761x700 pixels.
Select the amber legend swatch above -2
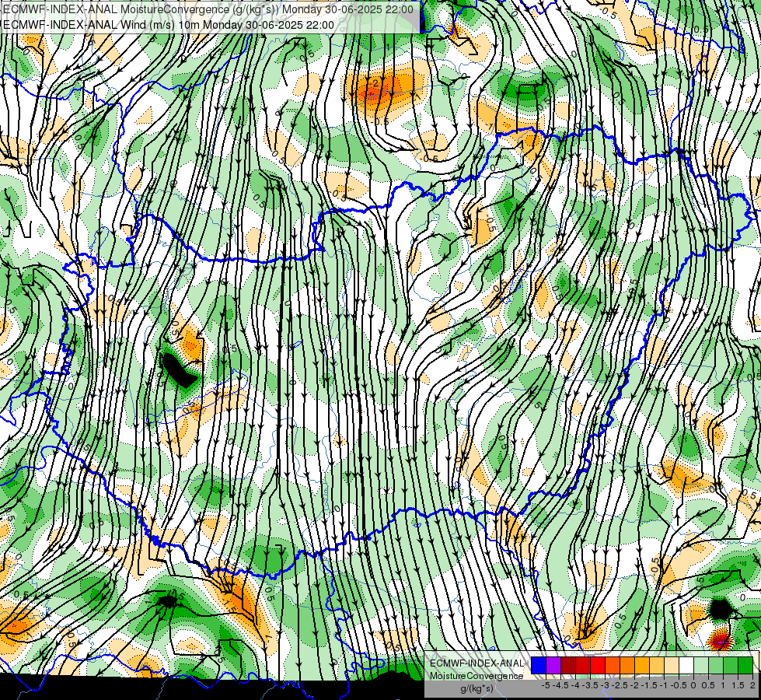(641, 666)
